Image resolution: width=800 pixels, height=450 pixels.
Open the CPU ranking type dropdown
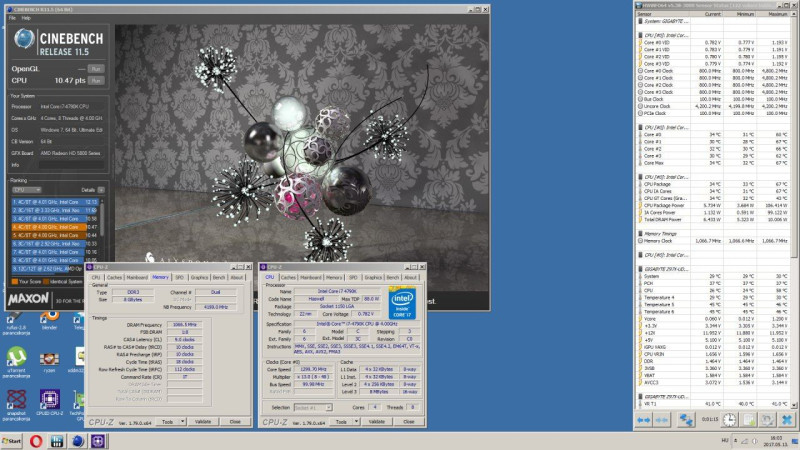coord(27,190)
